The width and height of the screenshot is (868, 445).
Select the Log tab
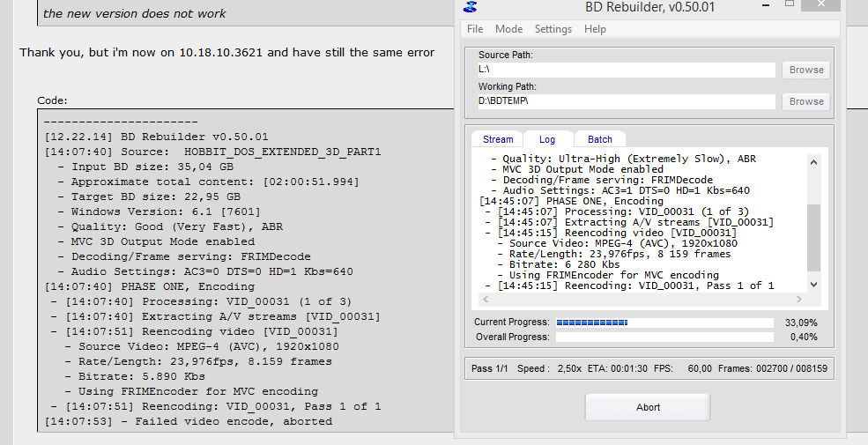click(547, 139)
